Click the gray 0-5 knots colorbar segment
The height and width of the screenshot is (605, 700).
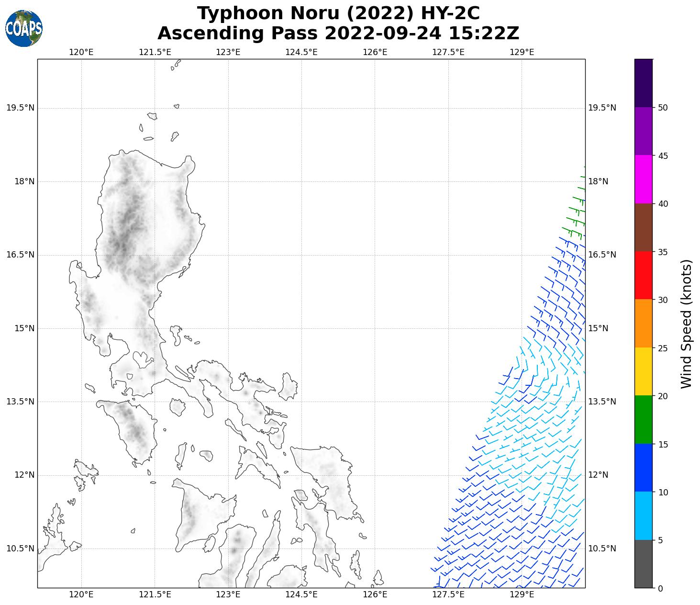tap(643, 564)
